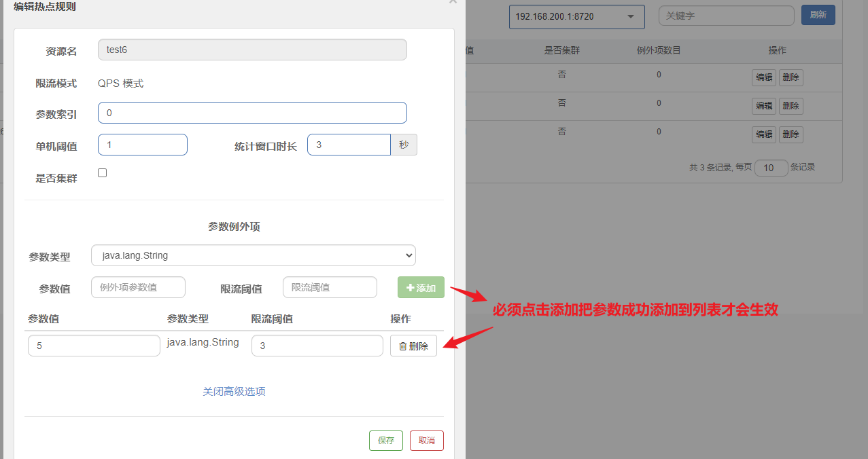
Task: Click the 关键字 search field
Action: [726, 16]
